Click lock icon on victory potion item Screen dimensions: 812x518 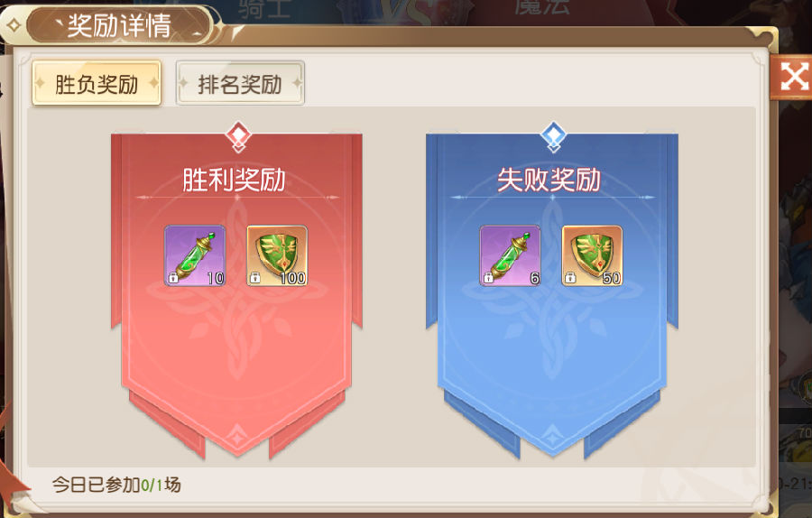(x=173, y=278)
